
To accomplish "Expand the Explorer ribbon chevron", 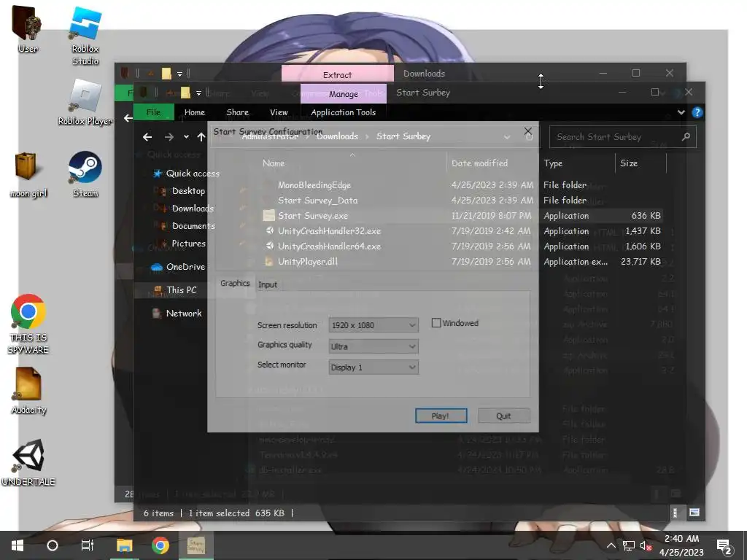I will point(681,112).
